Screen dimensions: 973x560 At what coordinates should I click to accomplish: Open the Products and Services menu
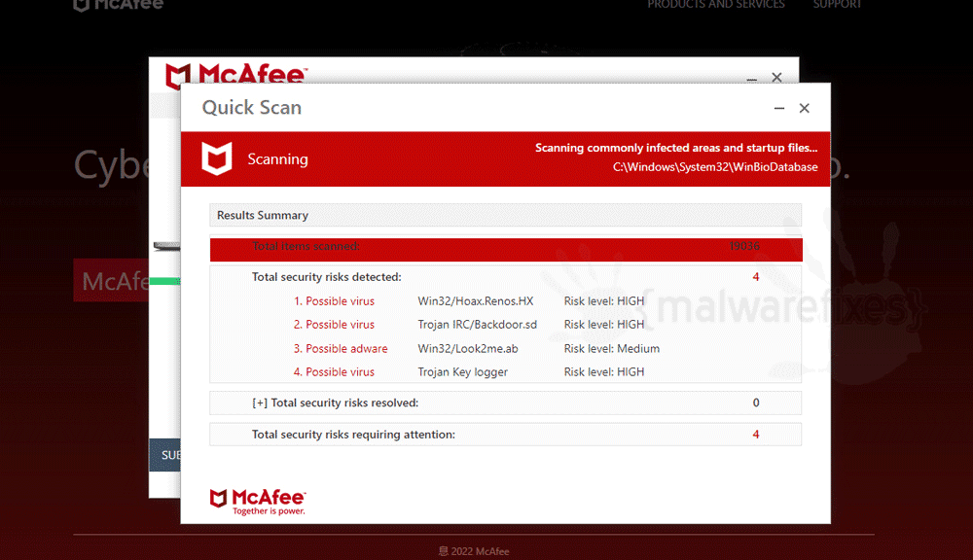coord(716,4)
